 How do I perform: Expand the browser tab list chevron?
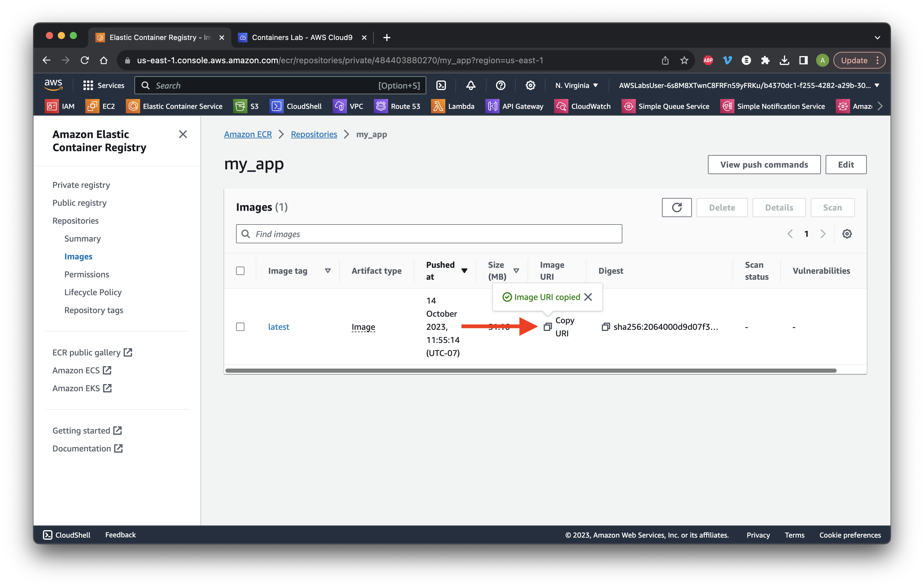tap(877, 37)
